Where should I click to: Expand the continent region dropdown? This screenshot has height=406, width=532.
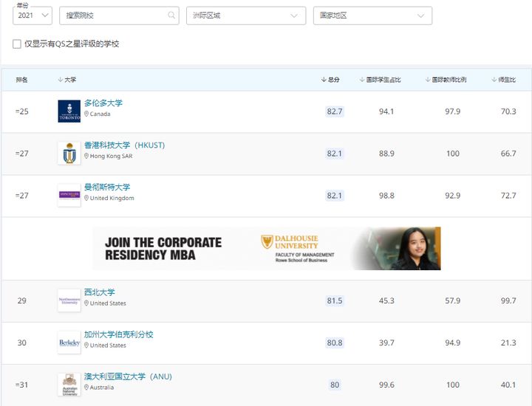point(246,16)
